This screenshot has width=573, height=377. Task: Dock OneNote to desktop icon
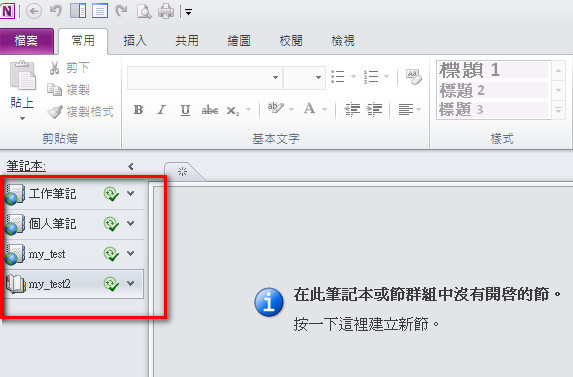tap(78, 11)
